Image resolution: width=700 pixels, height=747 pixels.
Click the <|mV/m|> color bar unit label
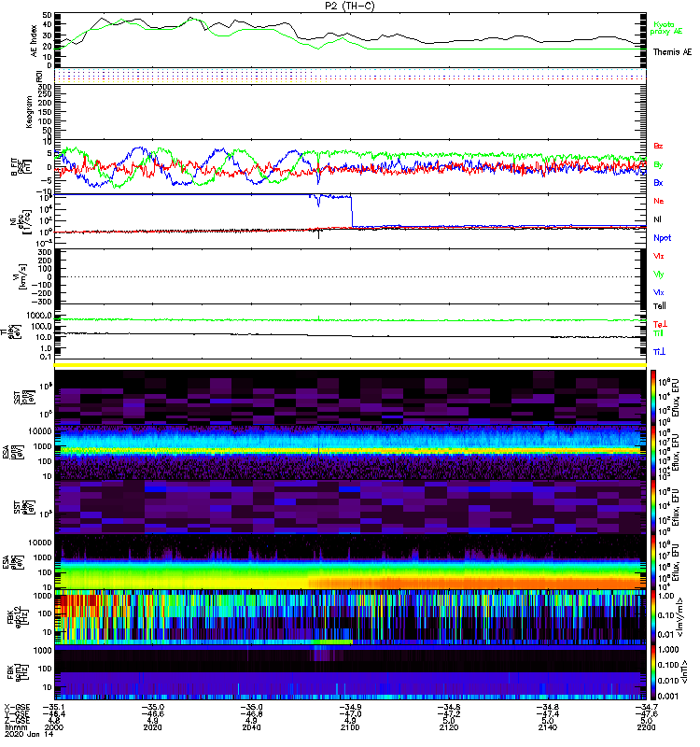coord(681,618)
